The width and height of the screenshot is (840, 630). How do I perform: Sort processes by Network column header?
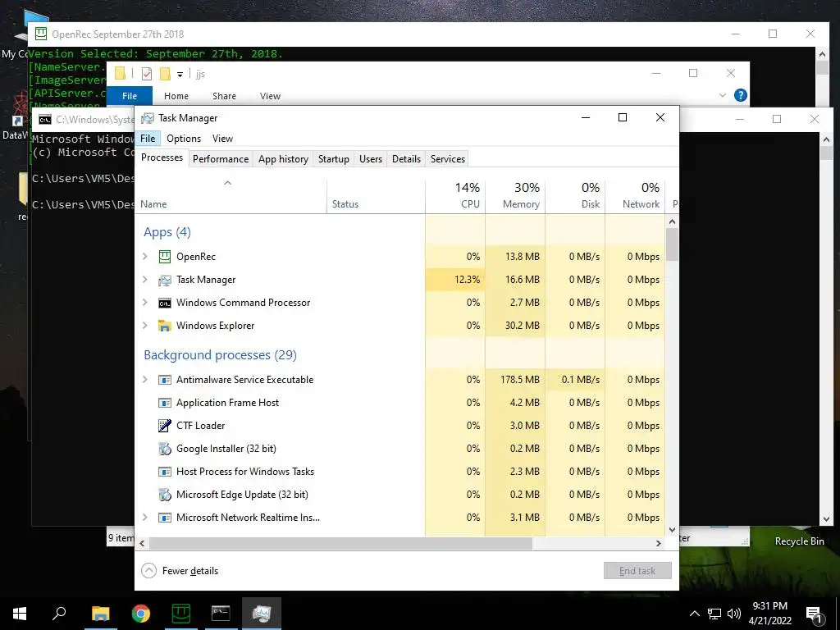coord(636,195)
